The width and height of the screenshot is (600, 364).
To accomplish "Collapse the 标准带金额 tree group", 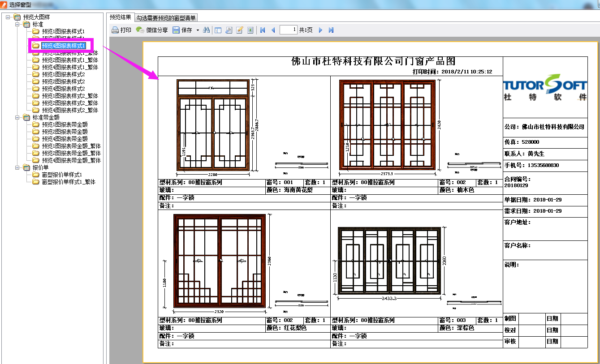I will pos(18,117).
